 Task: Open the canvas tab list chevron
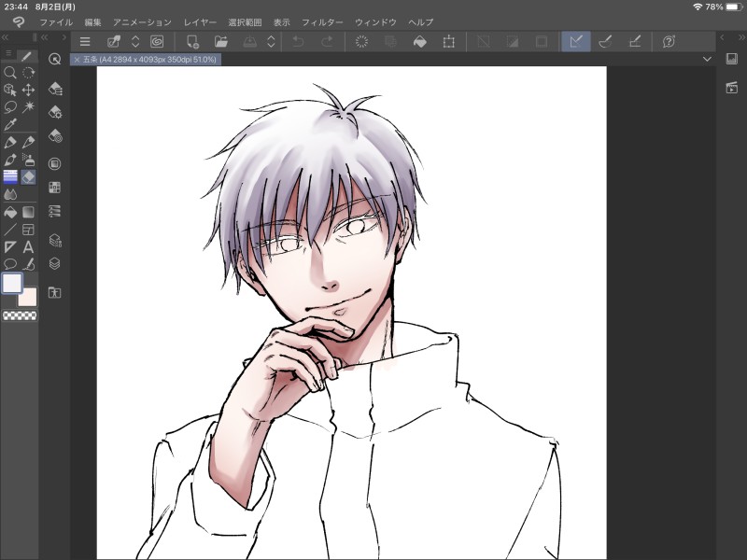[707, 60]
